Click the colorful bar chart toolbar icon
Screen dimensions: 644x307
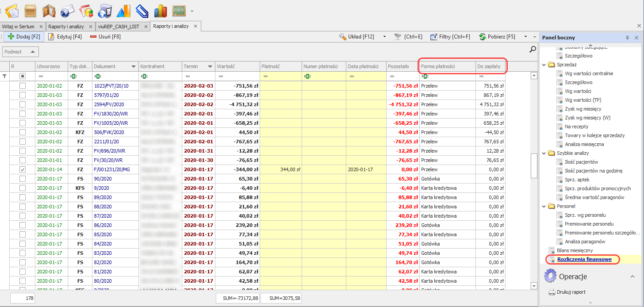click(x=160, y=10)
